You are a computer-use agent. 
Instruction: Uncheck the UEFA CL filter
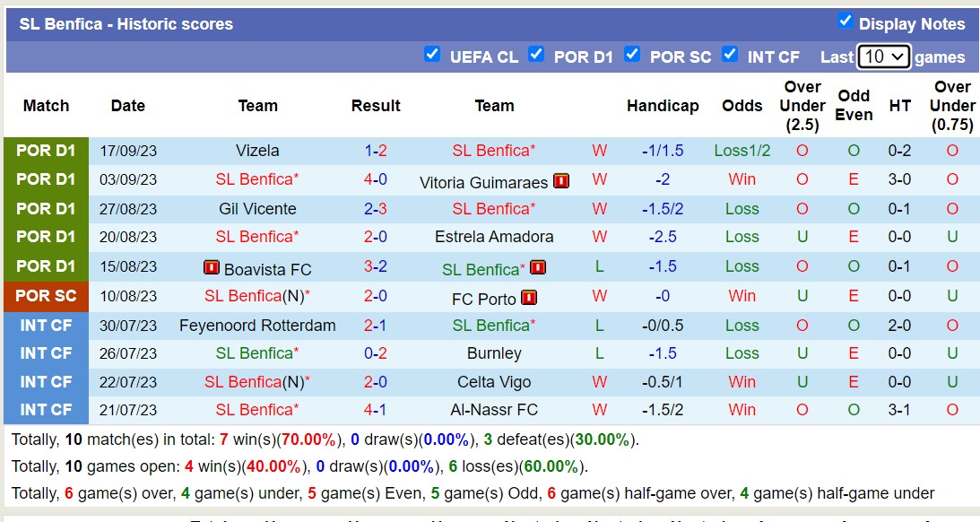click(x=433, y=54)
